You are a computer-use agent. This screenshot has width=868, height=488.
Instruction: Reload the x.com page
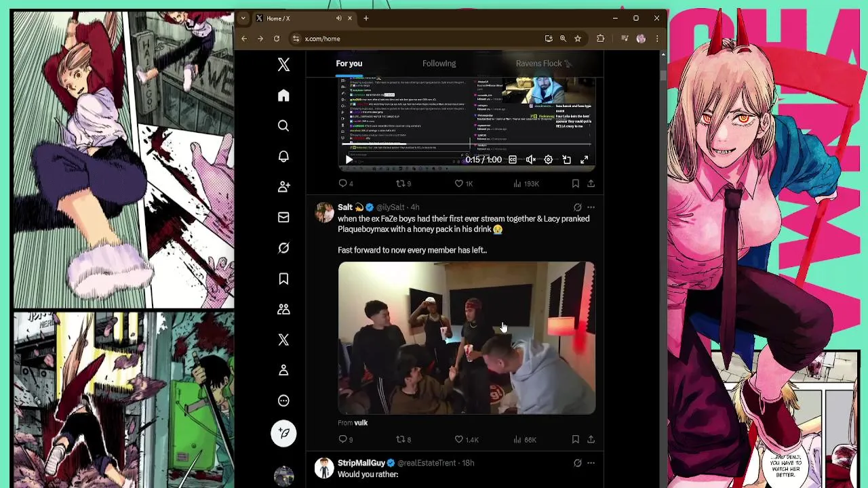277,39
